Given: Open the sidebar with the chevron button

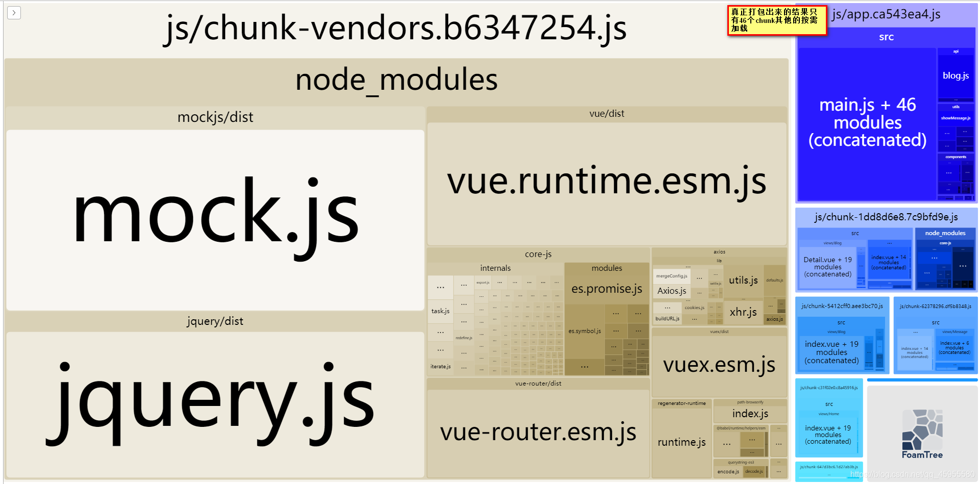Looking at the screenshot, I should pyautogui.click(x=14, y=13).
